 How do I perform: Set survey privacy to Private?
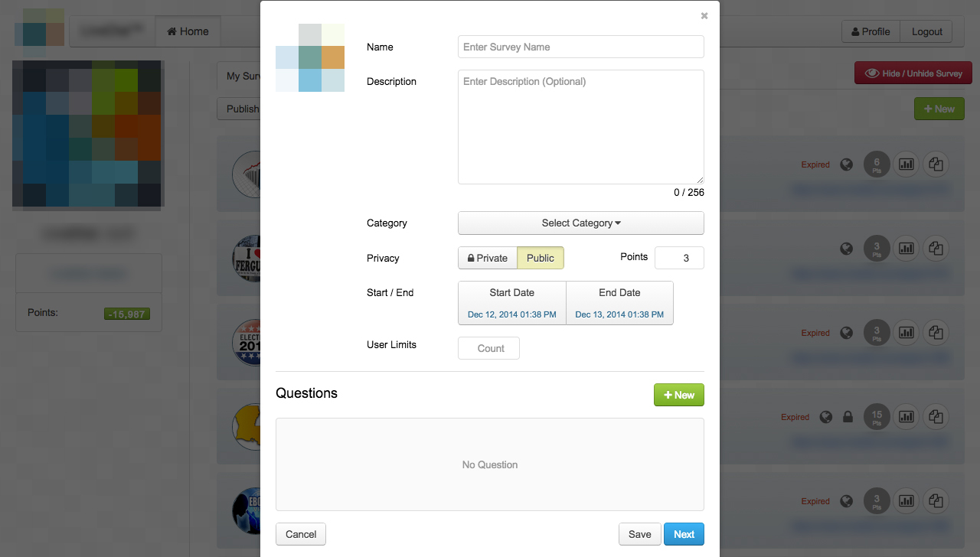pyautogui.click(x=488, y=258)
